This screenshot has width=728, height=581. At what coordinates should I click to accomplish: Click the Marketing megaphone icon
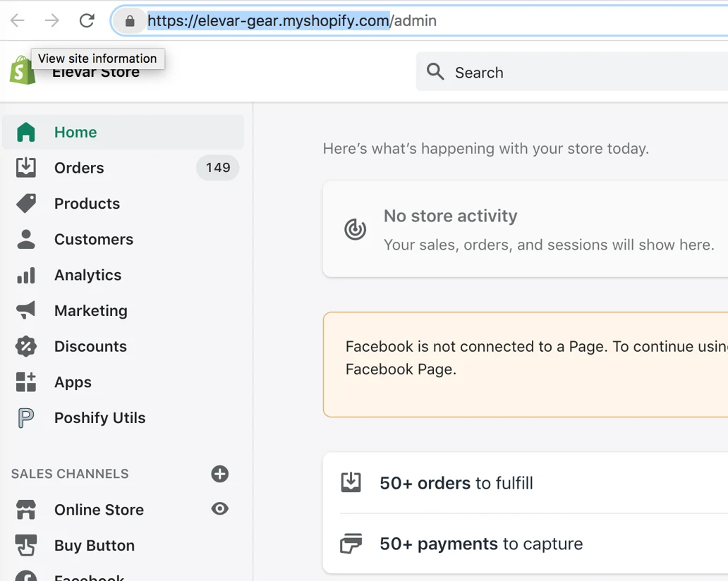coord(26,310)
